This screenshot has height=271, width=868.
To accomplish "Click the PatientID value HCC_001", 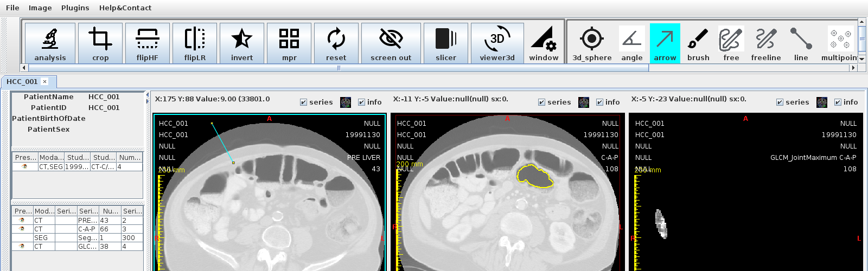I will click(104, 108).
